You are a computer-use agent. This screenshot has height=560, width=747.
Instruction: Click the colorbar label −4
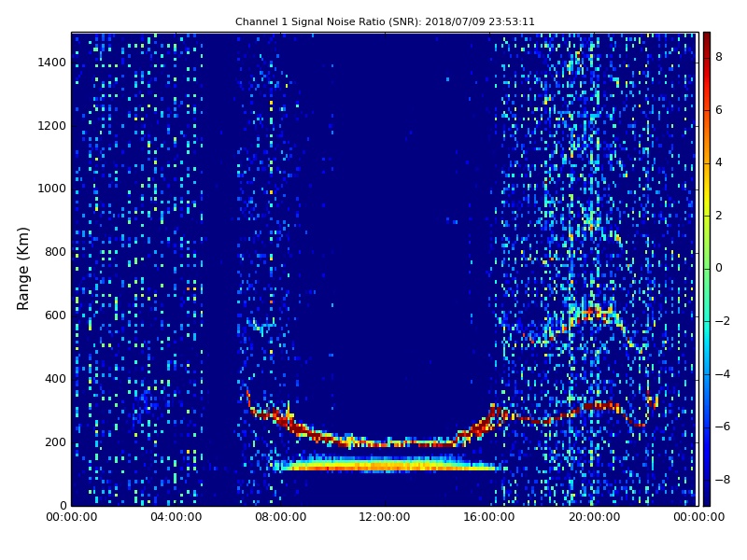point(723,374)
